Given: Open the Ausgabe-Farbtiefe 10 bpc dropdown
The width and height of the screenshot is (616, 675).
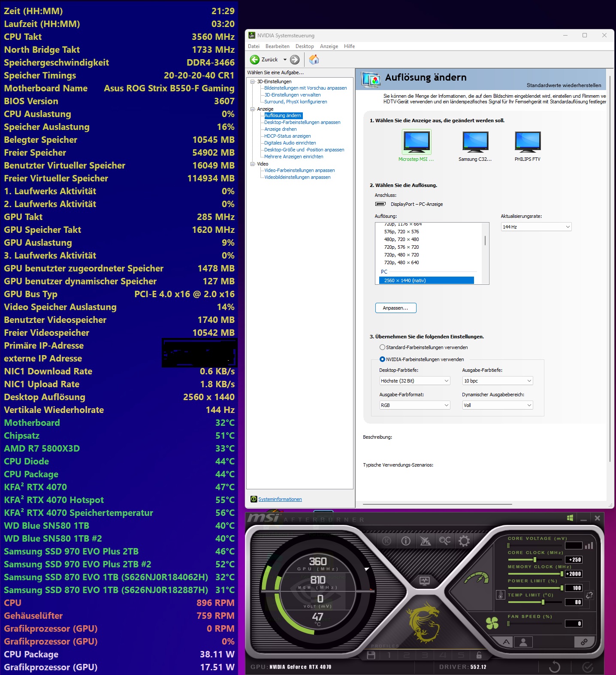Looking at the screenshot, I should [x=498, y=381].
